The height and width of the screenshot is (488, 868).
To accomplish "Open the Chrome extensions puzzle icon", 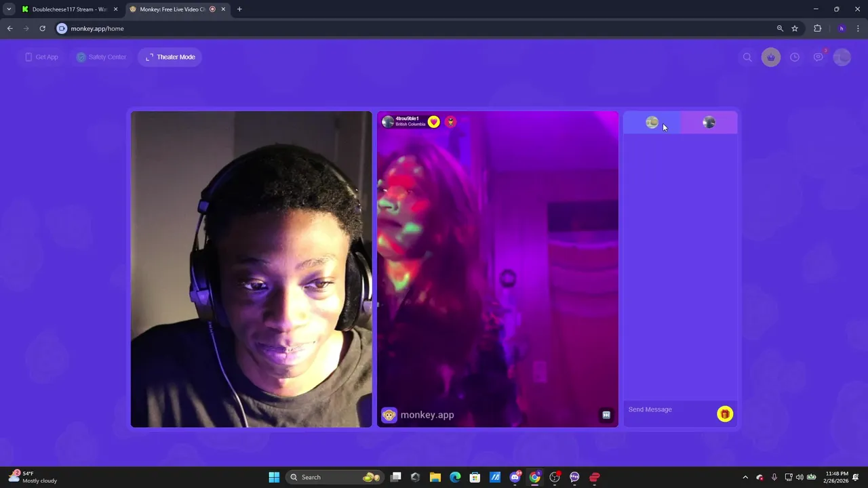I will click(x=817, y=28).
